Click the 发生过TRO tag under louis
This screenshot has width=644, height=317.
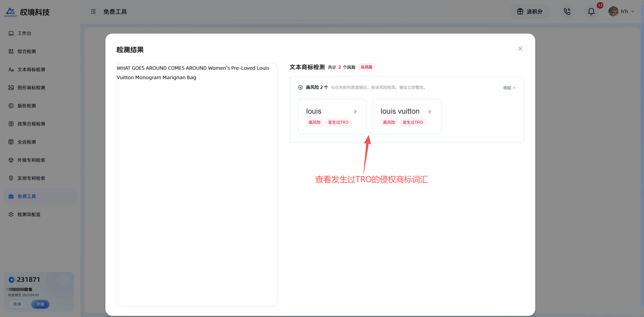338,122
